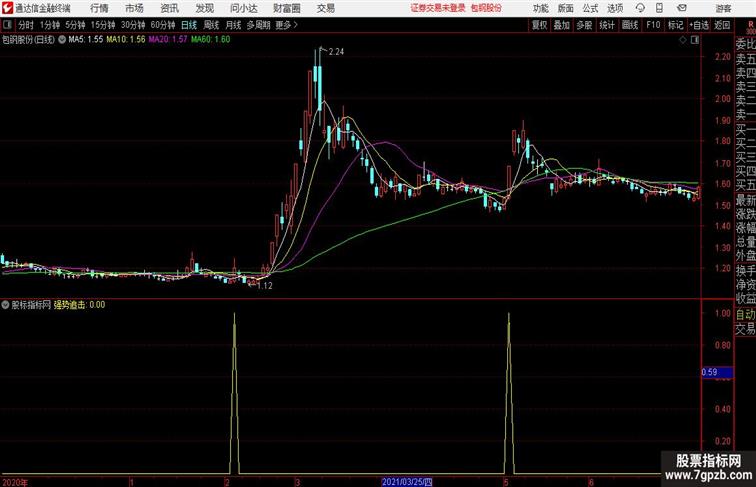This screenshot has height=487, width=756.
Task: Switch to the 15分钟 period tab
Action: click(x=103, y=25)
